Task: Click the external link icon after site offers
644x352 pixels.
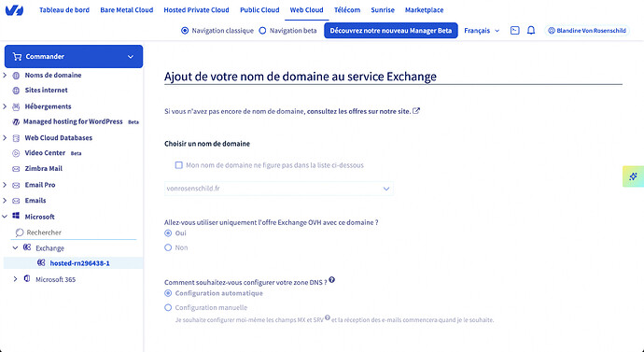Action: tap(416, 111)
